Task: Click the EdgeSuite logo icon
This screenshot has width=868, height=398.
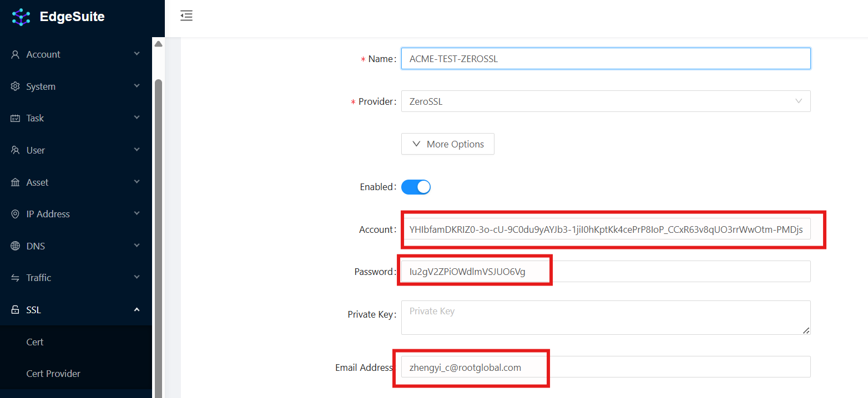Action: [x=21, y=17]
